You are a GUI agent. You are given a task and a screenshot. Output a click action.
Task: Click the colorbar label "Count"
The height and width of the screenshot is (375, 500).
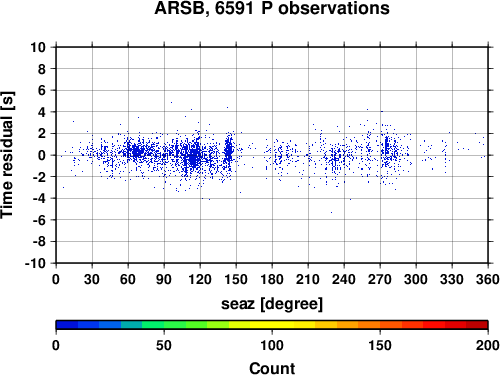pos(272,368)
